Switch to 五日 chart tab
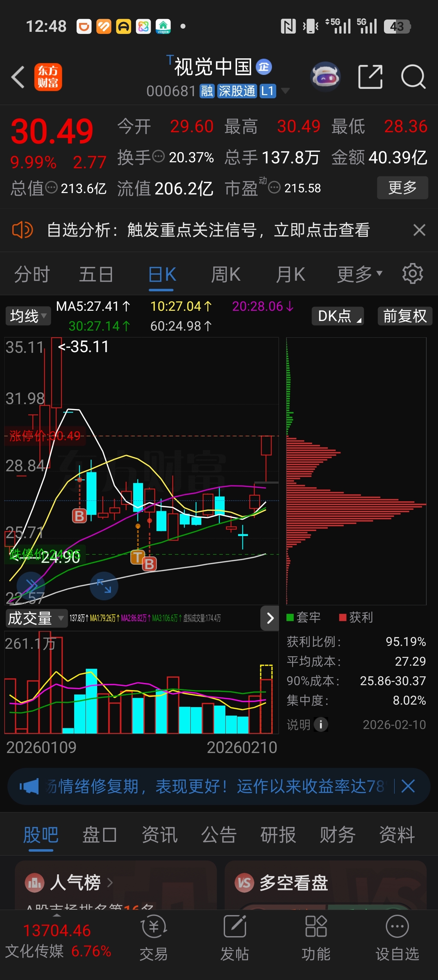The width and height of the screenshot is (438, 980). click(96, 274)
